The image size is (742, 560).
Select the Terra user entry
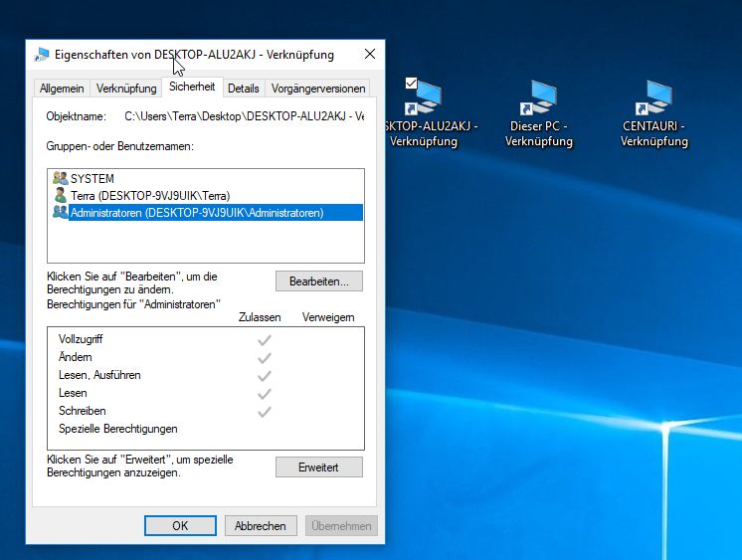(x=150, y=196)
